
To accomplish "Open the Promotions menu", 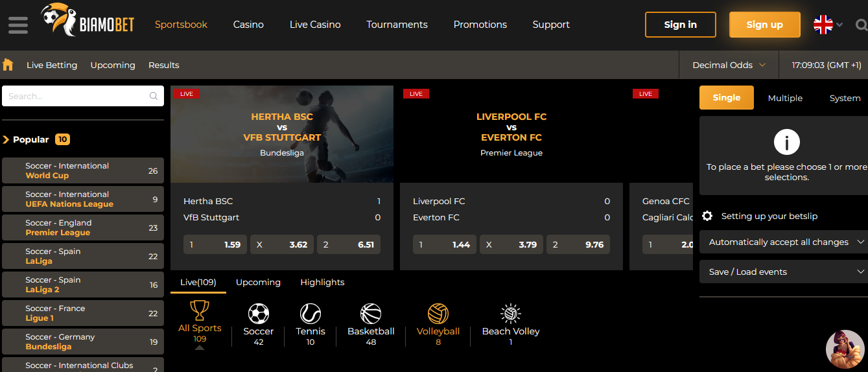I will pyautogui.click(x=480, y=25).
